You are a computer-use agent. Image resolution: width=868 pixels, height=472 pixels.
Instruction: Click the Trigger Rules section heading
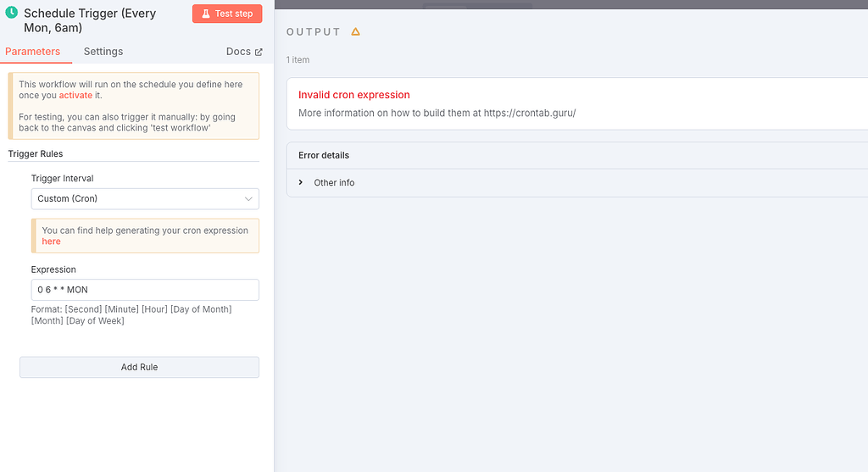click(x=36, y=153)
